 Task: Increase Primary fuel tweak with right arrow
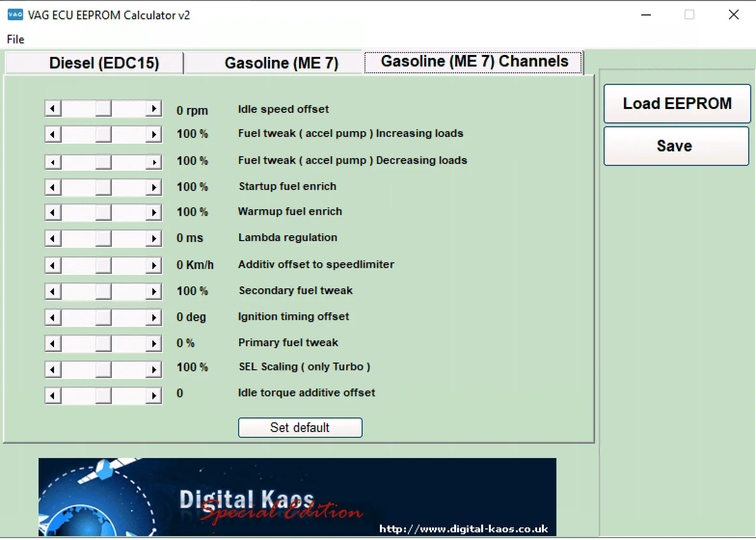(x=153, y=343)
